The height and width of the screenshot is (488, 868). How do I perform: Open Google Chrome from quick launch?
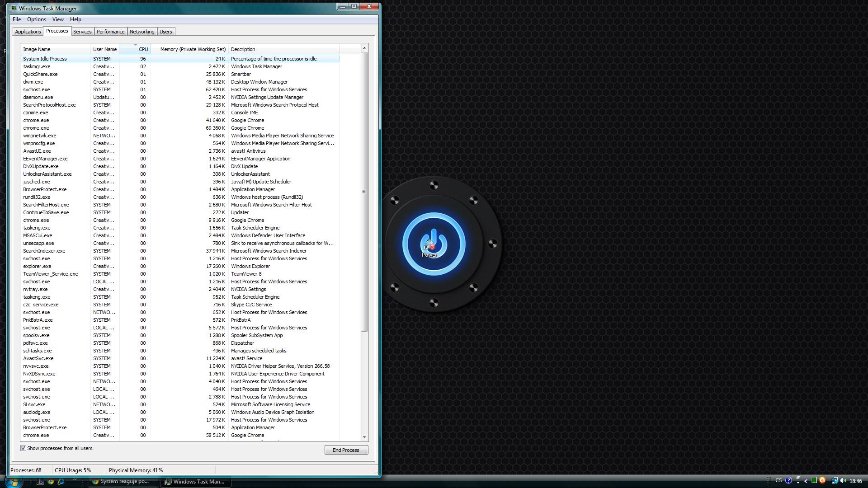coord(51,482)
